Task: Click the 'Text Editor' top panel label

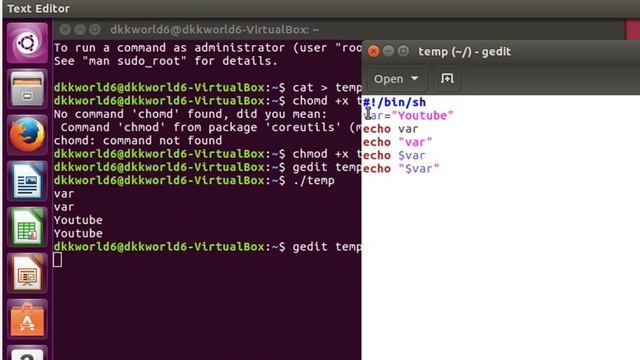Action: point(38,9)
